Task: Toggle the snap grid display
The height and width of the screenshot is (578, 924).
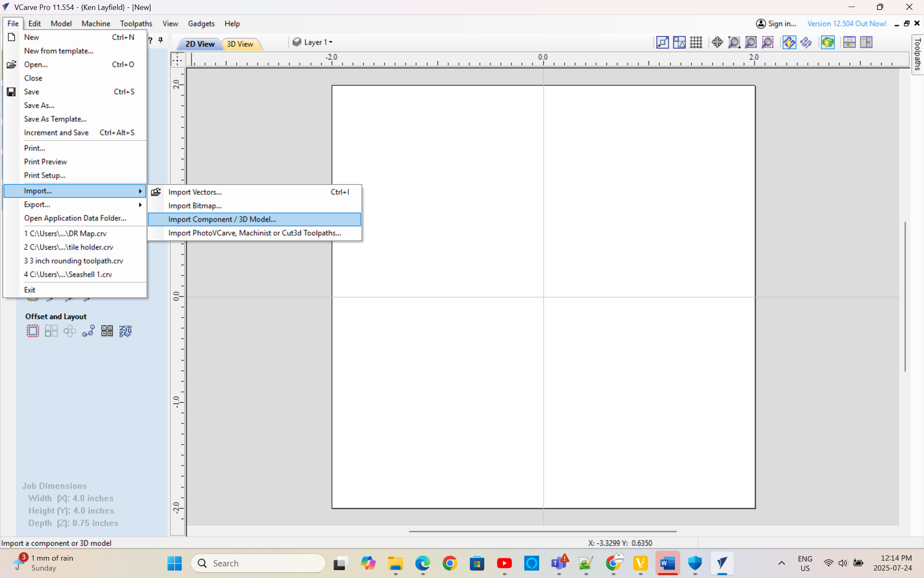Action: tap(696, 42)
